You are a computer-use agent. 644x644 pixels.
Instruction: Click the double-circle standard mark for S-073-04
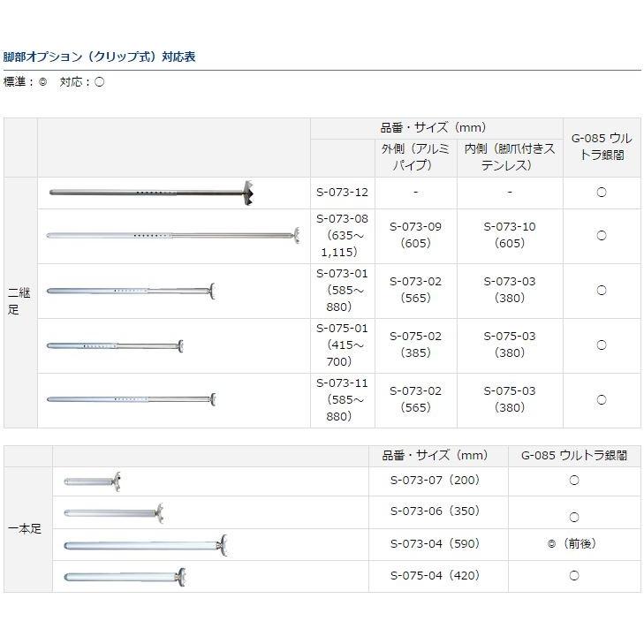click(552, 544)
